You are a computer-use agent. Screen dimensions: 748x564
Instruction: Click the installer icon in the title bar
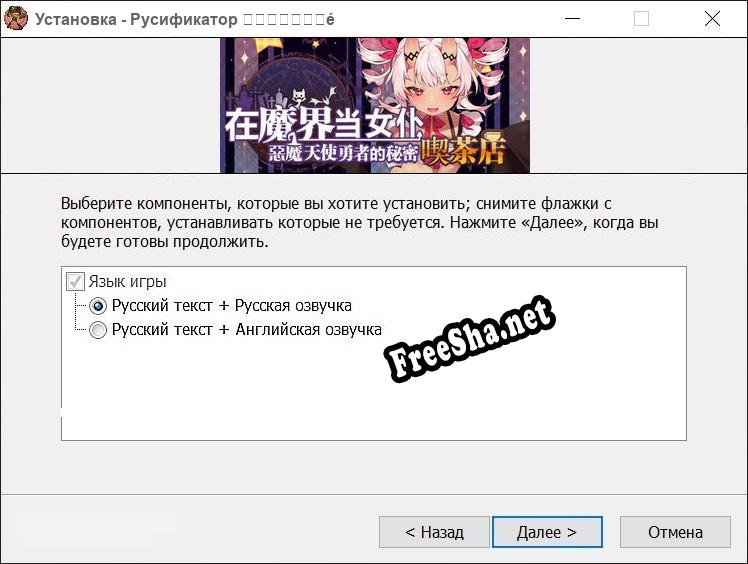coord(16,19)
